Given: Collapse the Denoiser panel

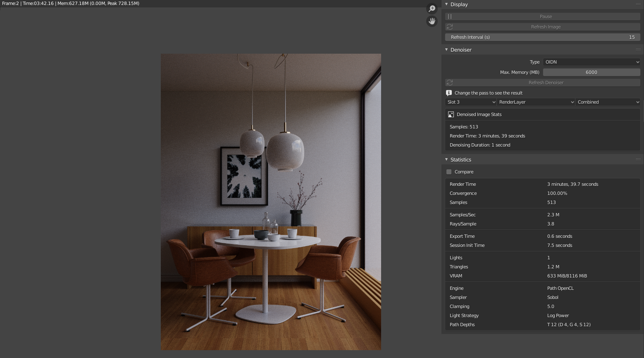Looking at the screenshot, I should pyautogui.click(x=446, y=50).
